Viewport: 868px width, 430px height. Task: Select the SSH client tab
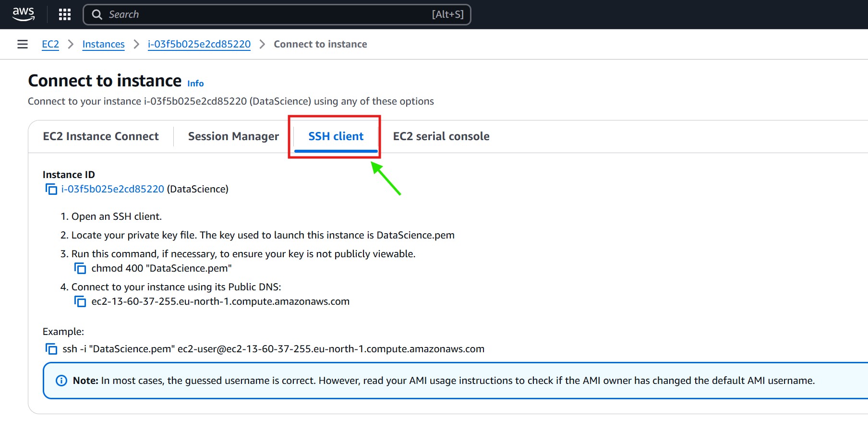point(336,136)
